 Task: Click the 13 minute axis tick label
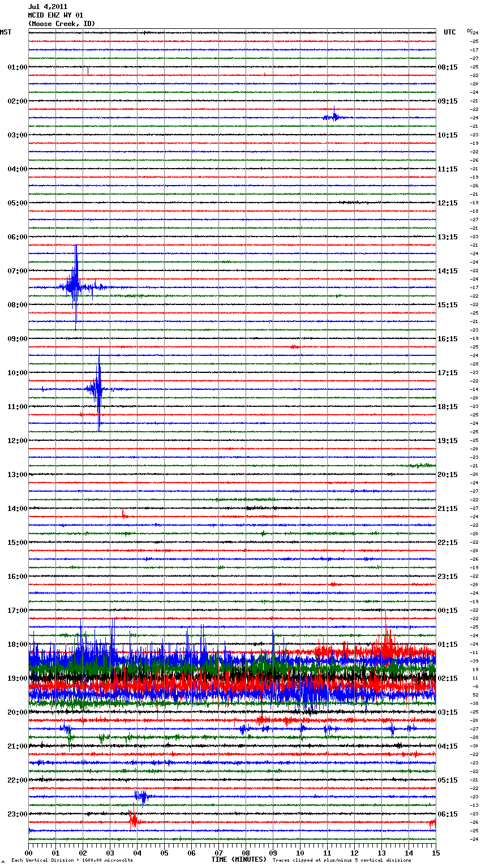point(381,853)
